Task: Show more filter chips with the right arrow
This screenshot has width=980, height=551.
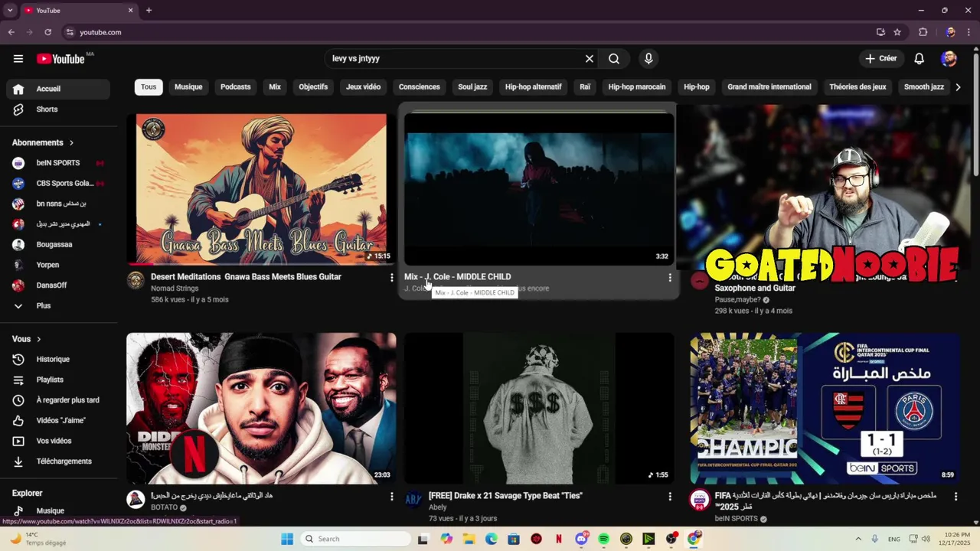Action: point(958,87)
